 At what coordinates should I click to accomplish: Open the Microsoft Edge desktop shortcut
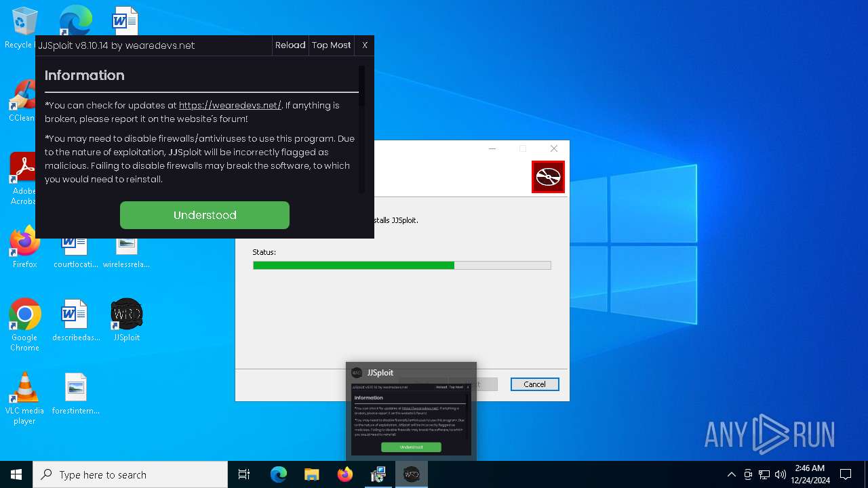pyautogui.click(x=75, y=20)
